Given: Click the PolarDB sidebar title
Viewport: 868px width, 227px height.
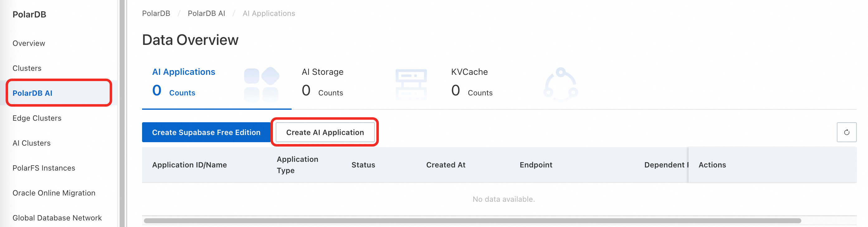Looking at the screenshot, I should point(29,15).
